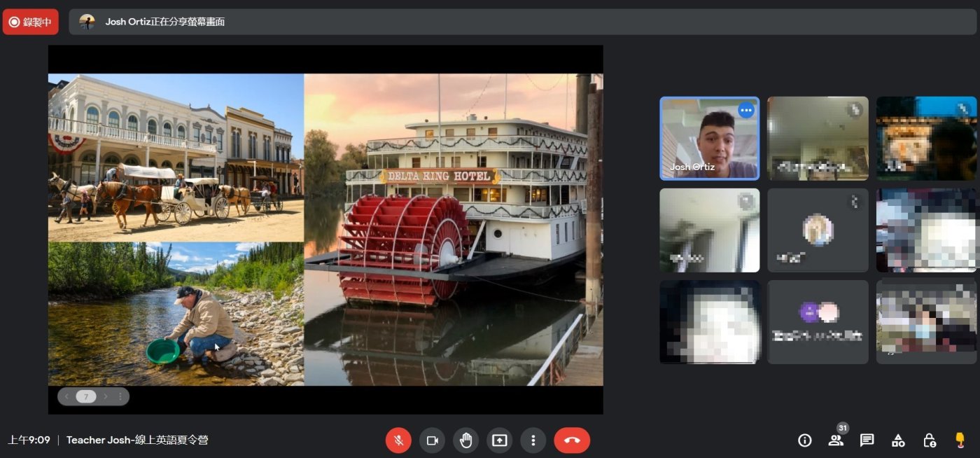This screenshot has width=980, height=458.
Task: Click the text Josh Ortiz正在分享螢幕畫面
Action: click(165, 22)
